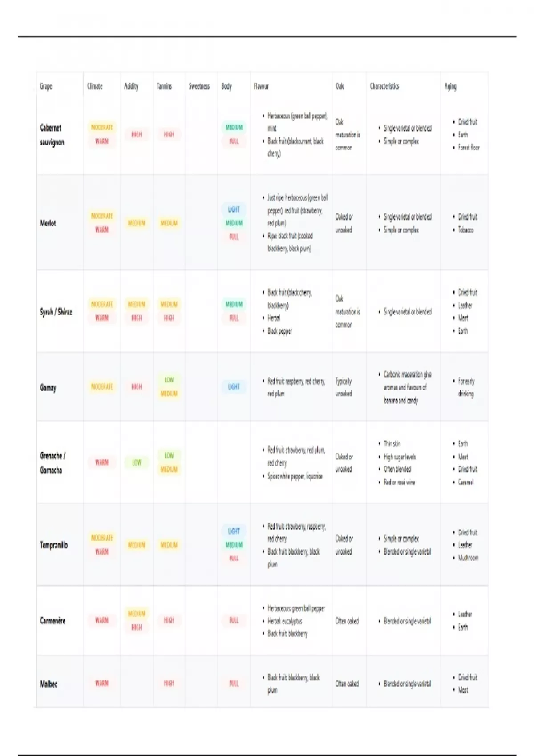Click the Sweetness column header
Screen dimensions: 534x756
click(x=199, y=86)
